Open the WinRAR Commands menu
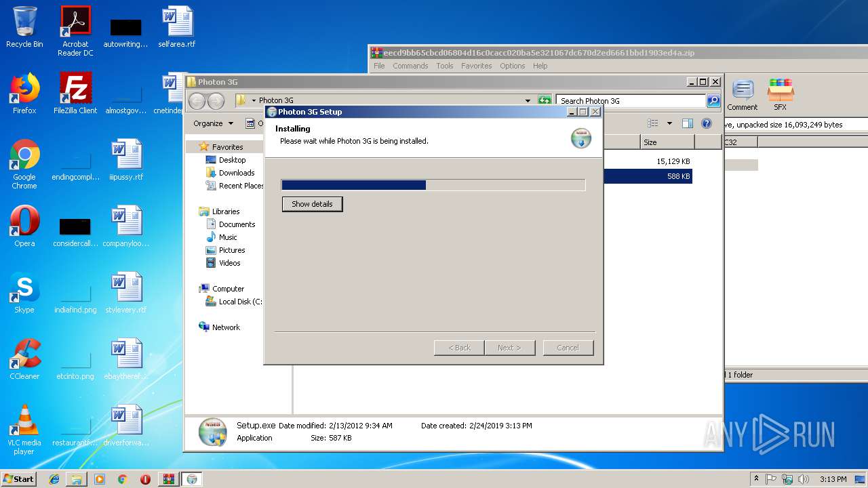The height and width of the screenshot is (488, 868). pyautogui.click(x=410, y=66)
